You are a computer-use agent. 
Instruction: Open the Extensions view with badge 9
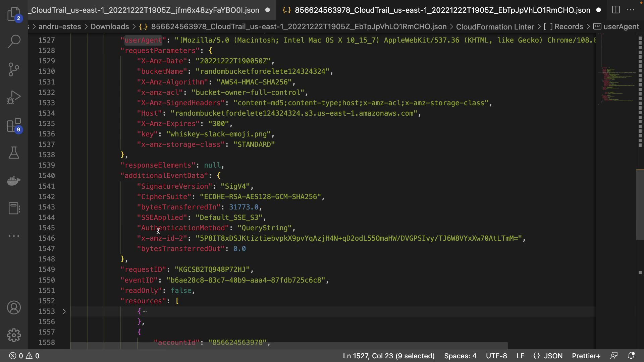coord(14,125)
